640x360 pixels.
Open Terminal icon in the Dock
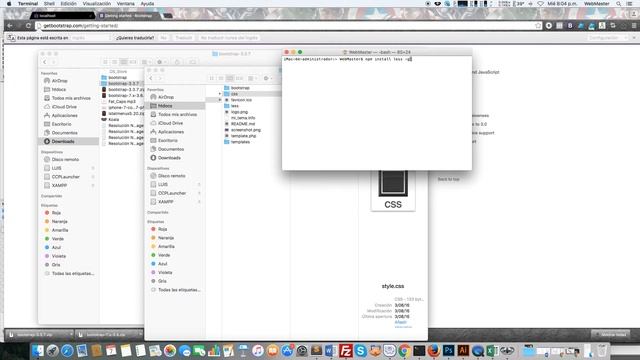point(419,350)
